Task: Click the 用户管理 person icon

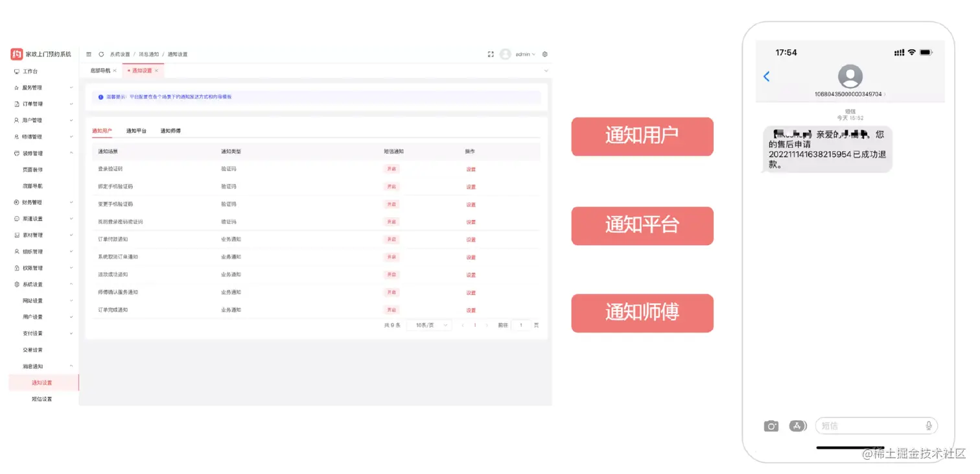Action: click(16, 121)
